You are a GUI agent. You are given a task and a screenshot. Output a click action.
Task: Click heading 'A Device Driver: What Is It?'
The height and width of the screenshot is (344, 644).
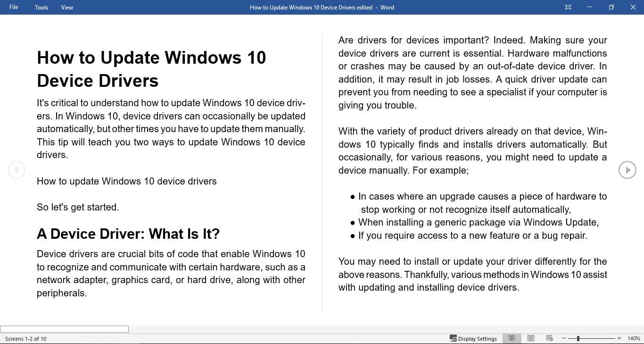click(x=128, y=234)
